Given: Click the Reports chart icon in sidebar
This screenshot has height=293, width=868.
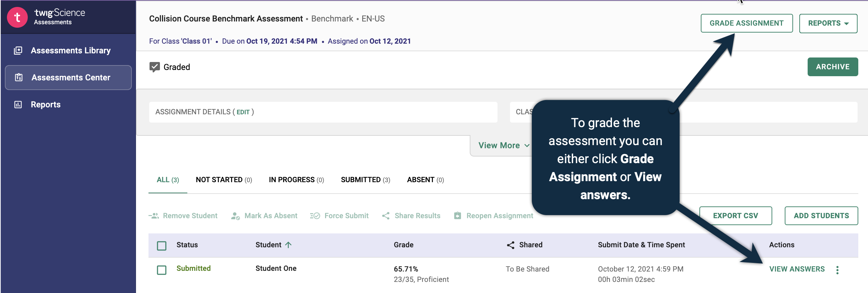Looking at the screenshot, I should click(18, 105).
